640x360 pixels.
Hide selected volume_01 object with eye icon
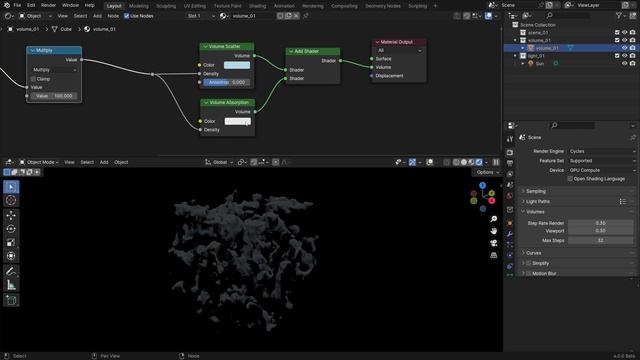624,48
